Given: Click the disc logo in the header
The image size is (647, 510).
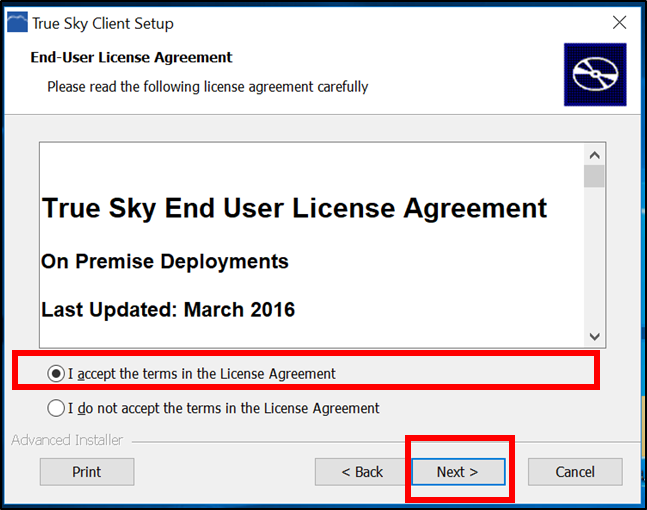Looking at the screenshot, I should [x=594, y=75].
